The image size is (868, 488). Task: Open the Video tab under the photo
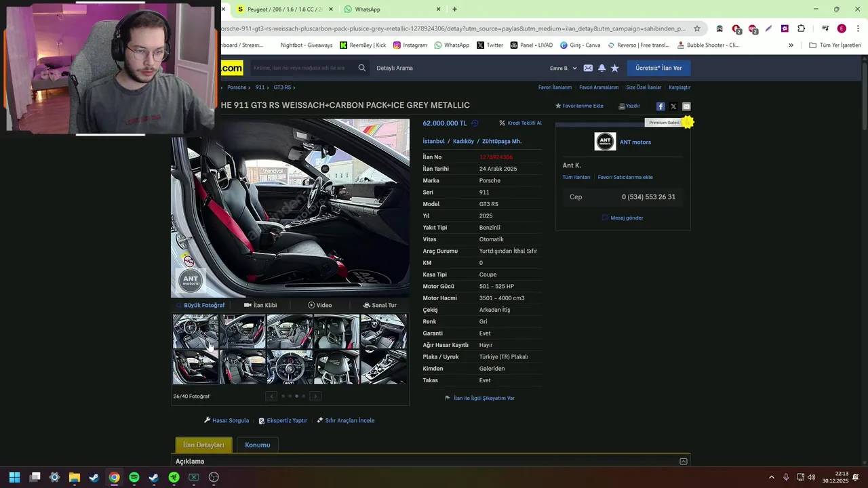click(x=319, y=305)
